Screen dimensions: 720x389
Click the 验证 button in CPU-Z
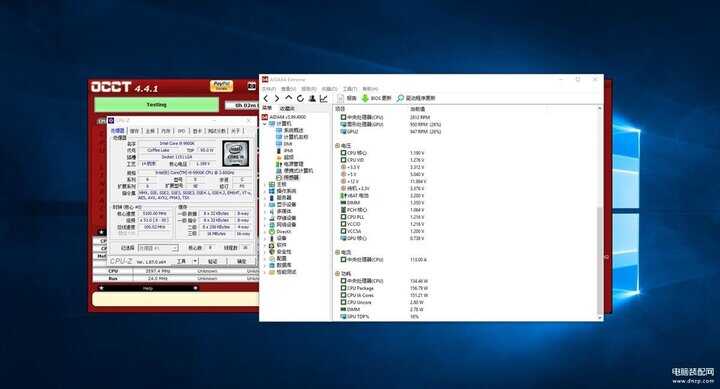click(213, 261)
